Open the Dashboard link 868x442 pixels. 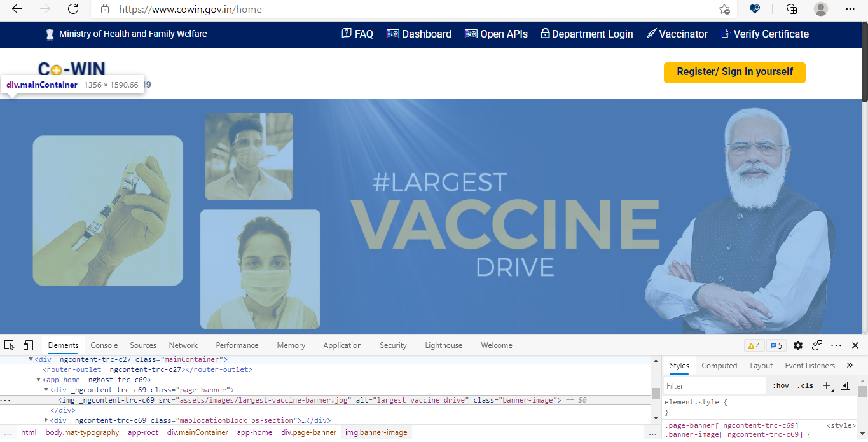coord(419,34)
